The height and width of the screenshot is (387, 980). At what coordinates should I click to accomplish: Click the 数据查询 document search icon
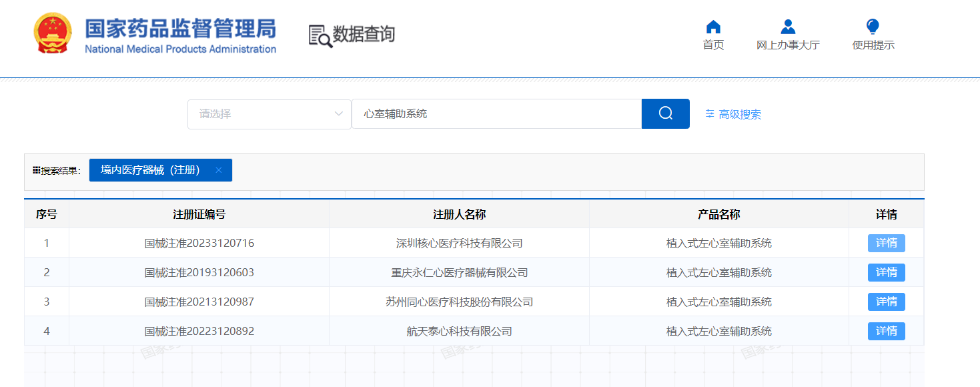(x=320, y=35)
